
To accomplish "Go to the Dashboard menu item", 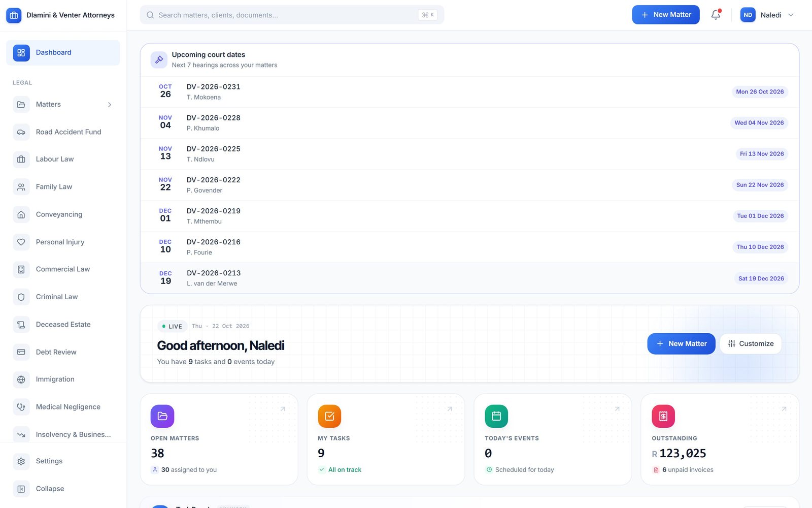I will pos(63,52).
